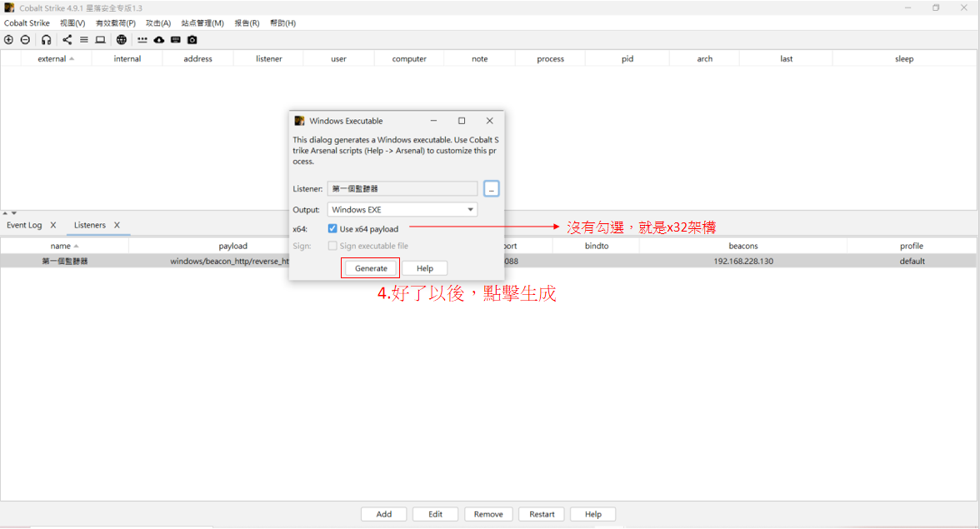Click the Restart listener button
The height and width of the screenshot is (529, 980).
(x=542, y=514)
